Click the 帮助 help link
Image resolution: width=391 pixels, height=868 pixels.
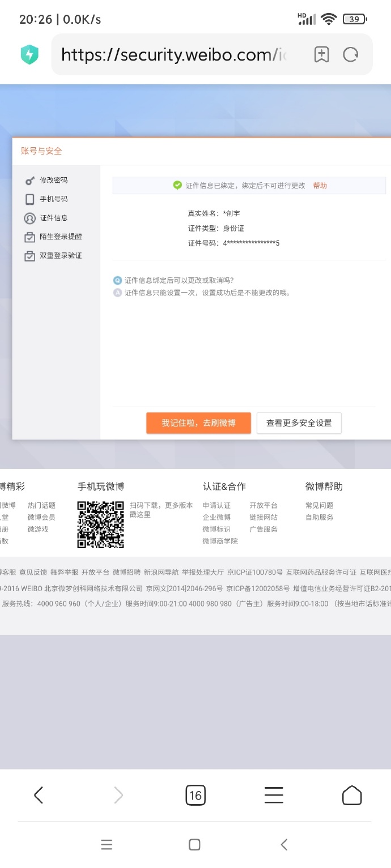click(320, 186)
